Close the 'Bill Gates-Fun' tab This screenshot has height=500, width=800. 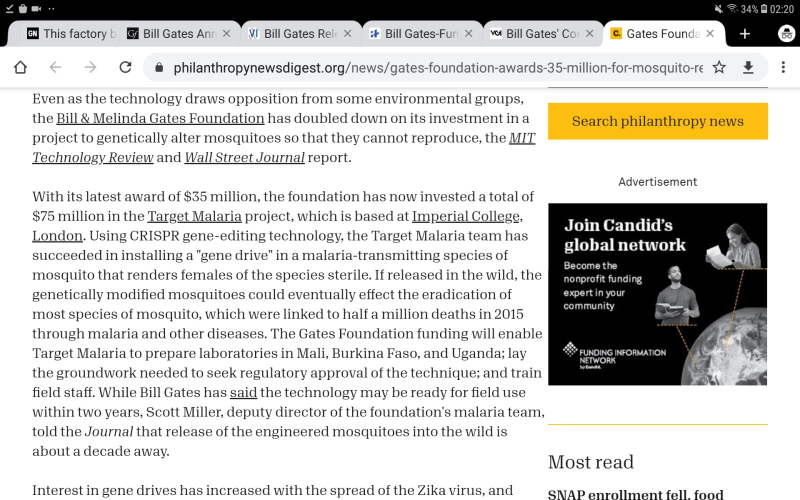pyautogui.click(x=468, y=34)
